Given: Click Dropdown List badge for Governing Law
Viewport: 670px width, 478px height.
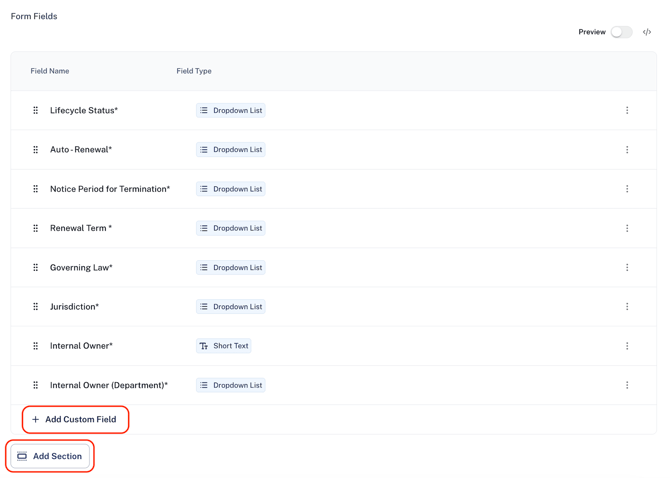Looking at the screenshot, I should pyautogui.click(x=231, y=267).
